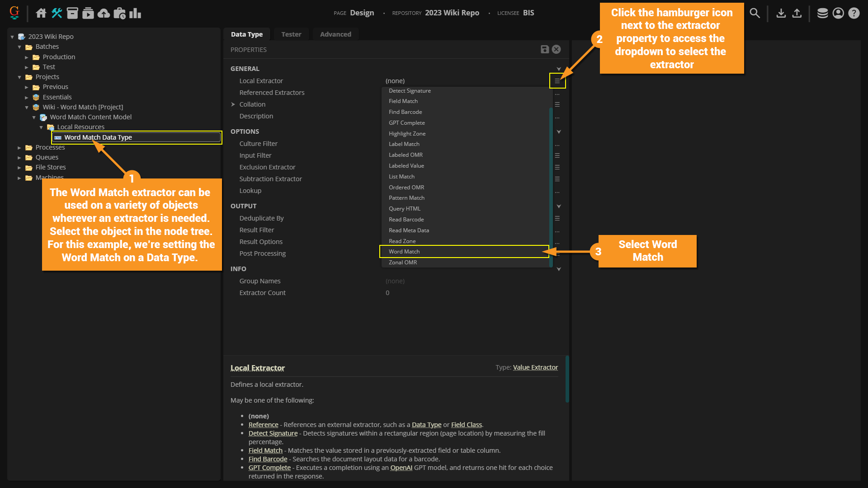Click hamburger icon beside Local Extractor
This screenshot has height=488, width=868.
click(x=557, y=81)
